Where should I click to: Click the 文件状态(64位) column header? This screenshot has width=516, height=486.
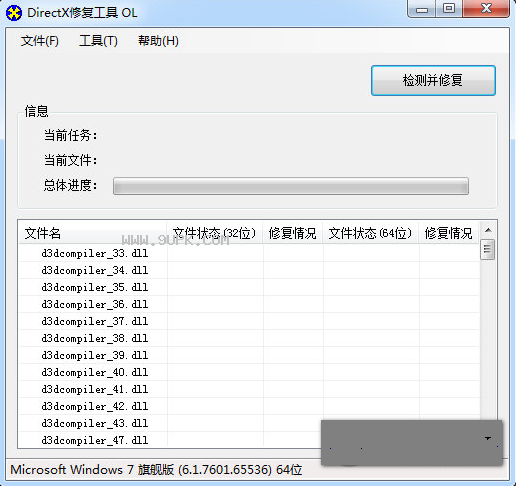click(x=370, y=233)
